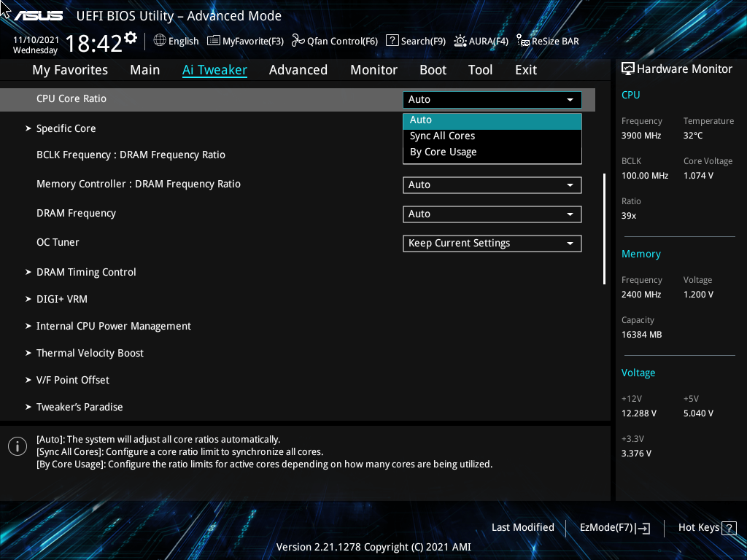The image size is (747, 560).
Task: Click the OC Tuner label
Action: coord(58,242)
